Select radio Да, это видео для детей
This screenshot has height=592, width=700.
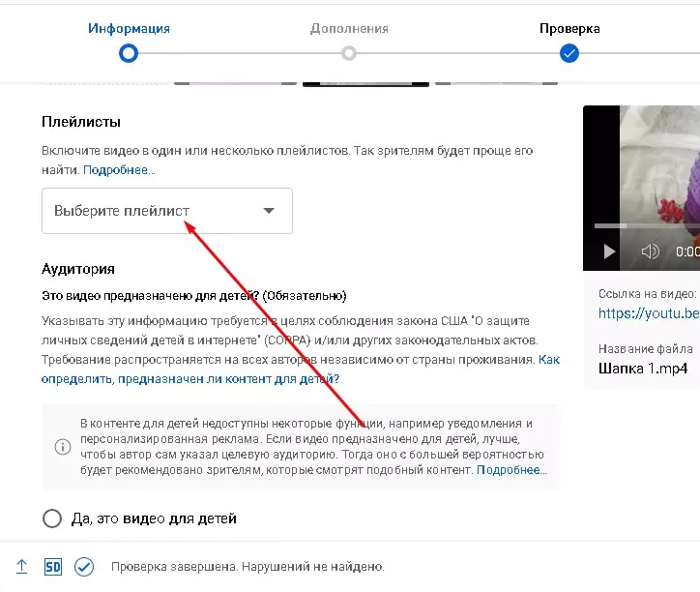point(52,518)
